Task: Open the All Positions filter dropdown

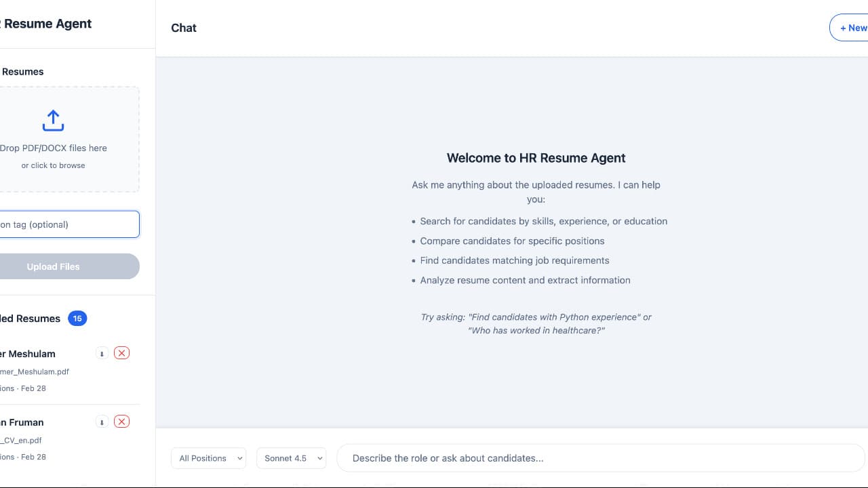Action: (x=208, y=458)
